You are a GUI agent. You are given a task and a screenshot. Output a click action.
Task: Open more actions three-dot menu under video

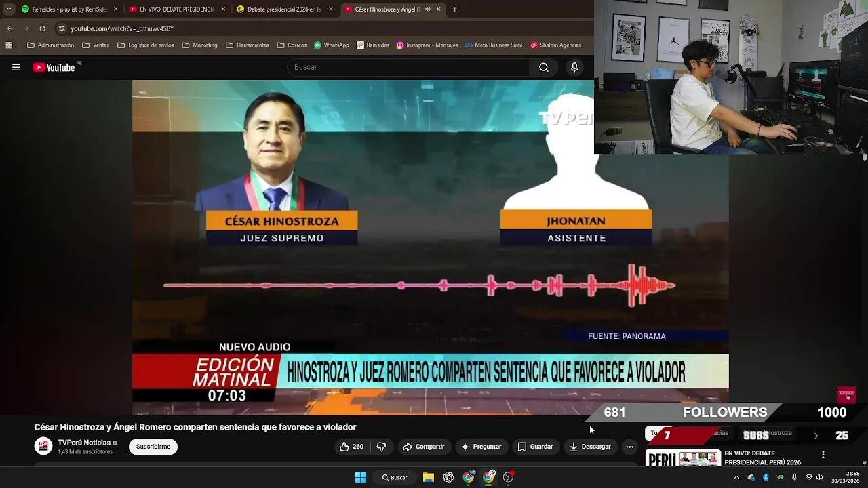click(629, 447)
